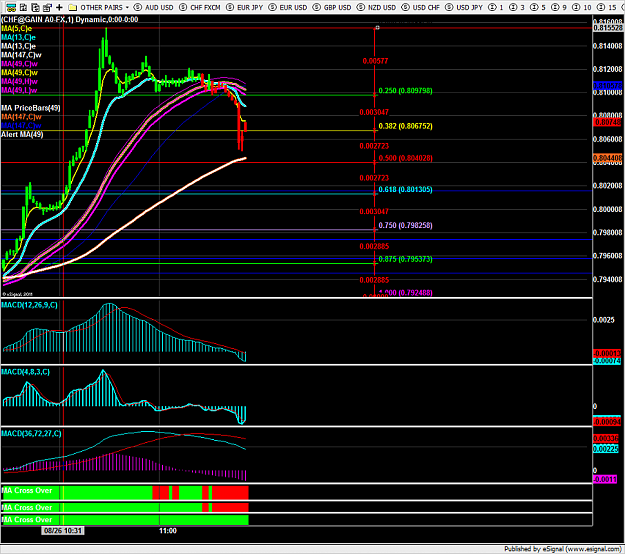This screenshot has height=554, width=625.
Task: Select the blue MA(147,C)w study label
Action: (21, 125)
